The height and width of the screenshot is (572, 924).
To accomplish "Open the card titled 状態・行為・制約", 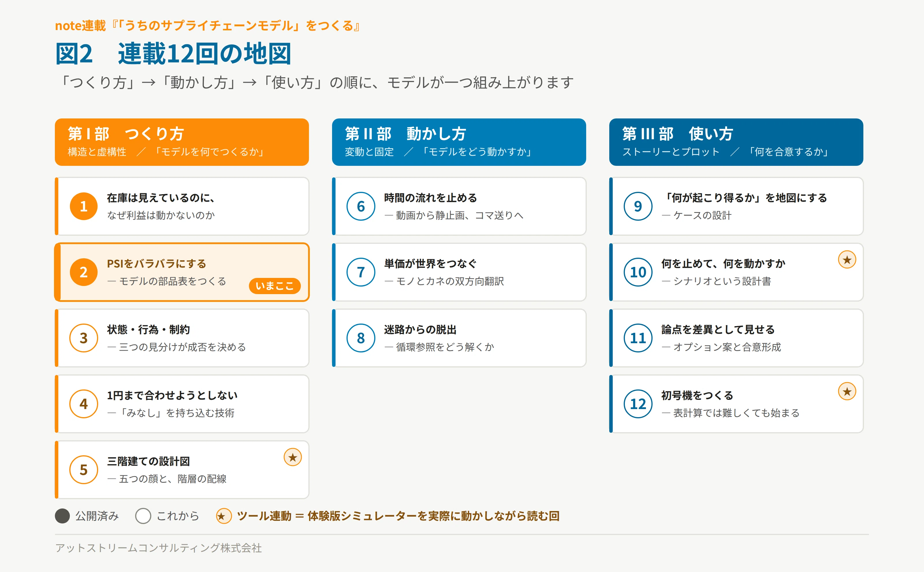I will pos(182,338).
